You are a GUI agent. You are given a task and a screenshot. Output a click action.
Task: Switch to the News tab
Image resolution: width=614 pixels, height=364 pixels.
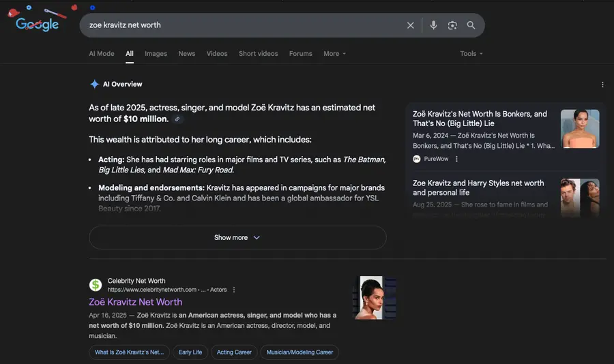(x=186, y=54)
